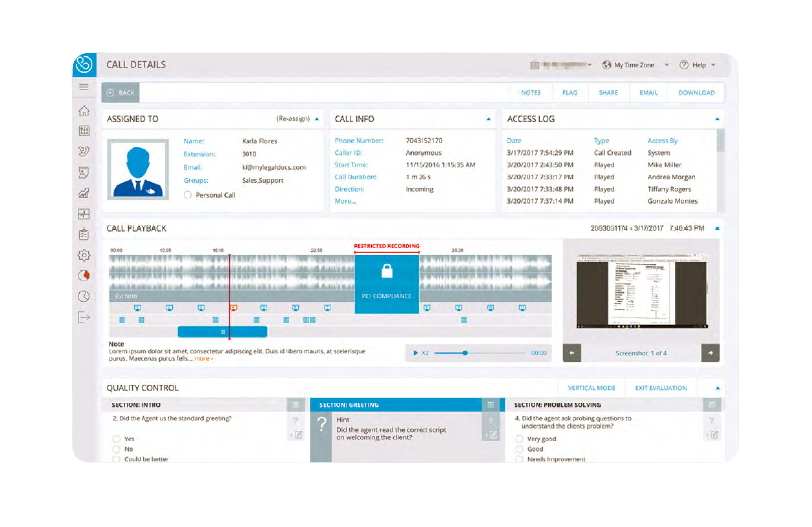812x527 pixels.
Task: Open the calls handset icon in sidebar
Action: coord(84,151)
